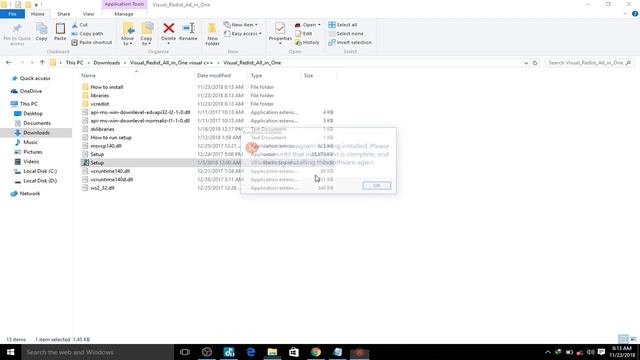
Task: Sort by Name column header
Action: pyautogui.click(x=88, y=76)
